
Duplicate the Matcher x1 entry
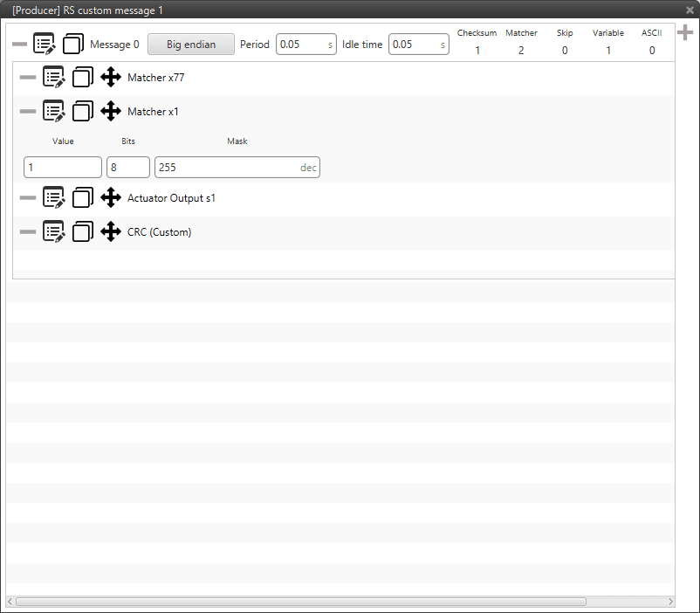coord(83,111)
